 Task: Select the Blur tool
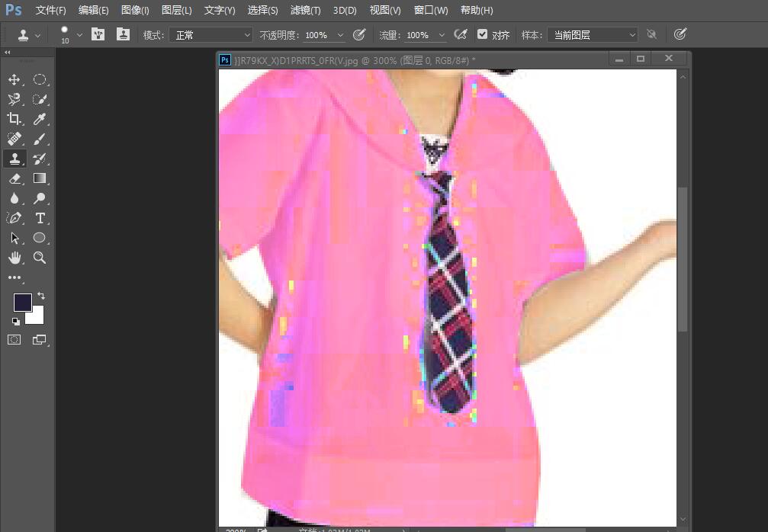tap(14, 198)
